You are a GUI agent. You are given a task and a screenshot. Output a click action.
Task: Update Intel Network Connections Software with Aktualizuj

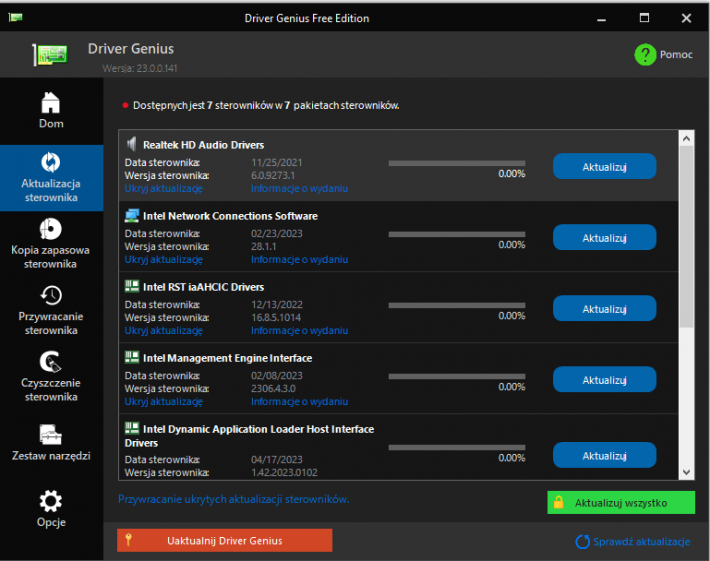coord(604,237)
